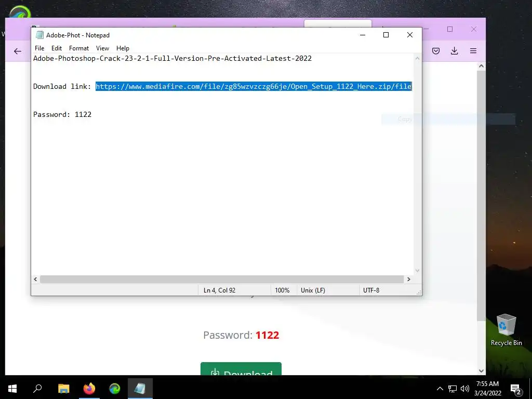Close the Notepad window

click(410, 35)
